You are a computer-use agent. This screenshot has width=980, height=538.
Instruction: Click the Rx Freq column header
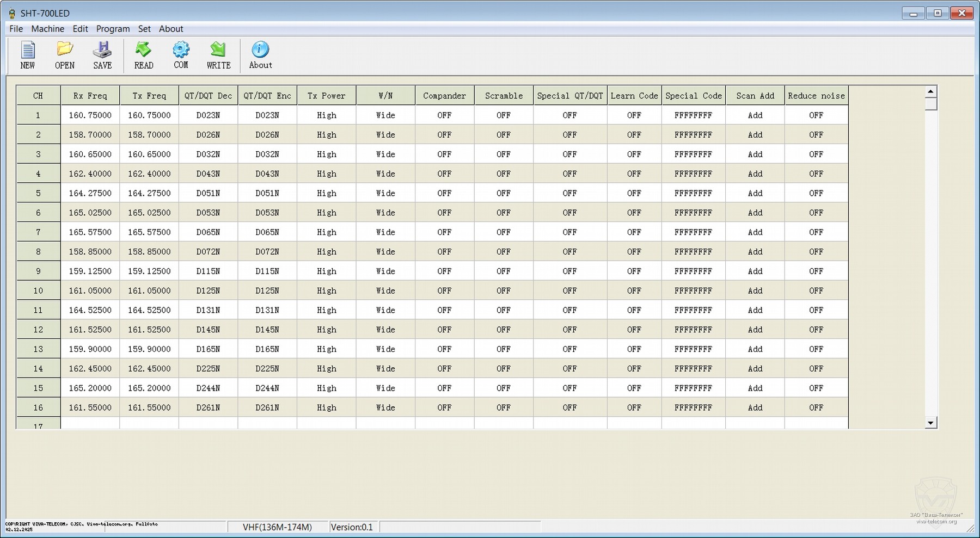coord(90,96)
